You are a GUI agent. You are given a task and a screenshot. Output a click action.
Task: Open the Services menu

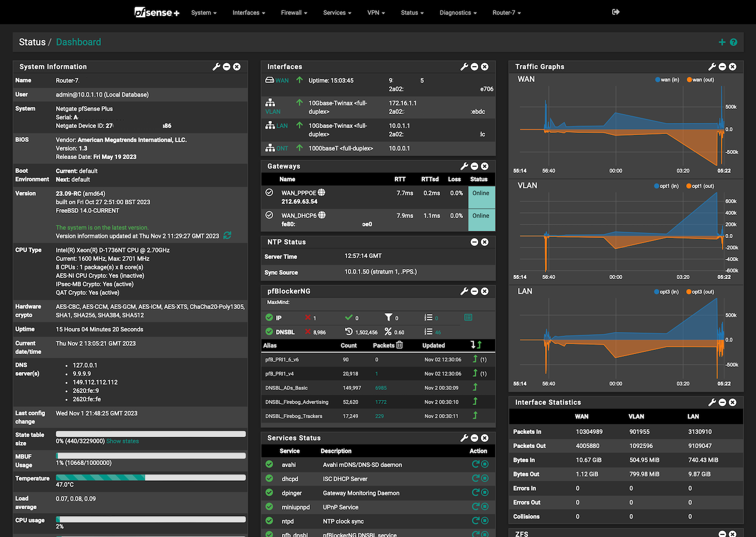(x=337, y=13)
